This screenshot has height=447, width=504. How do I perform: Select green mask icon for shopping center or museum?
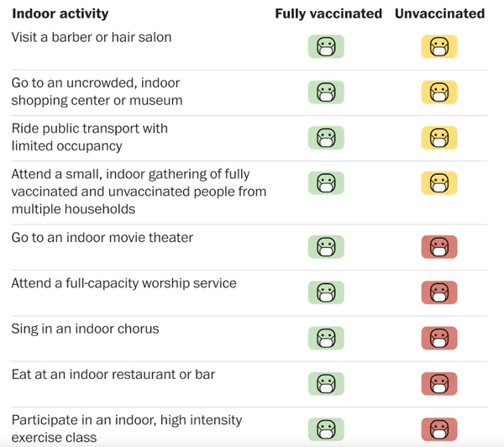tap(326, 92)
